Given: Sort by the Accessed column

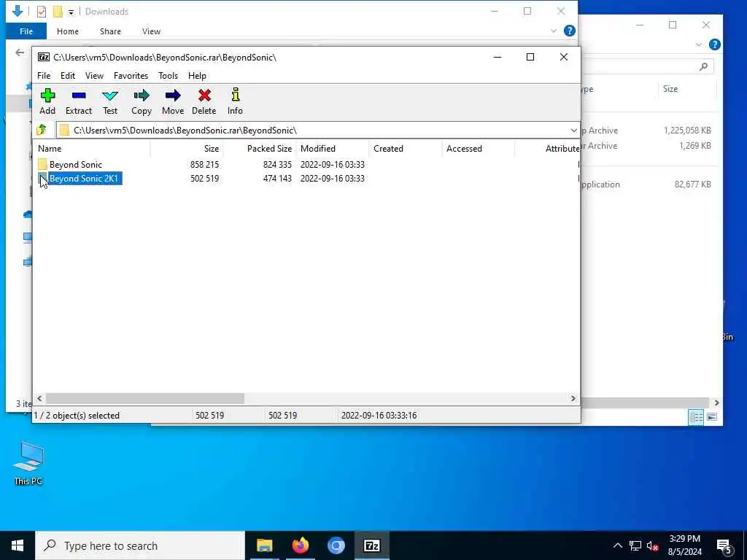Looking at the screenshot, I should click(x=479, y=149).
